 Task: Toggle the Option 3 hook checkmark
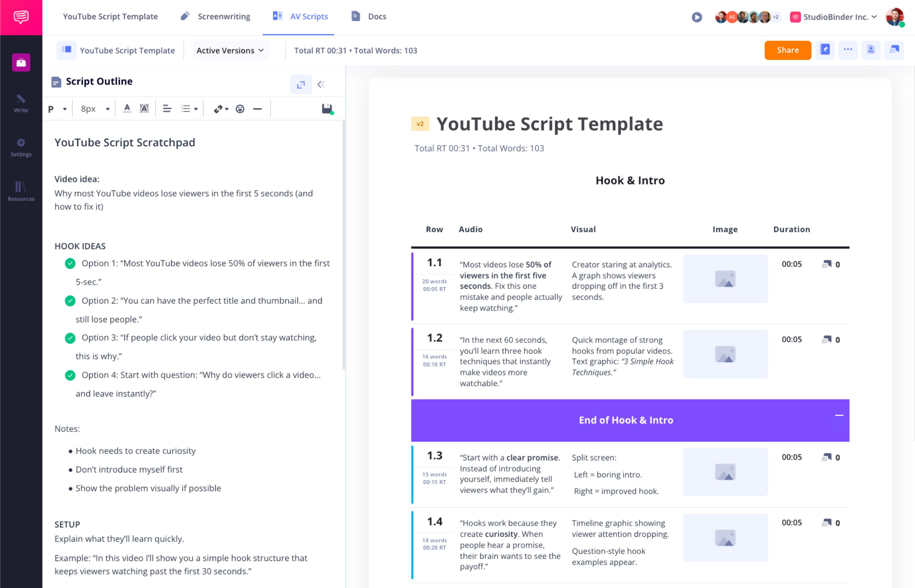(x=70, y=338)
